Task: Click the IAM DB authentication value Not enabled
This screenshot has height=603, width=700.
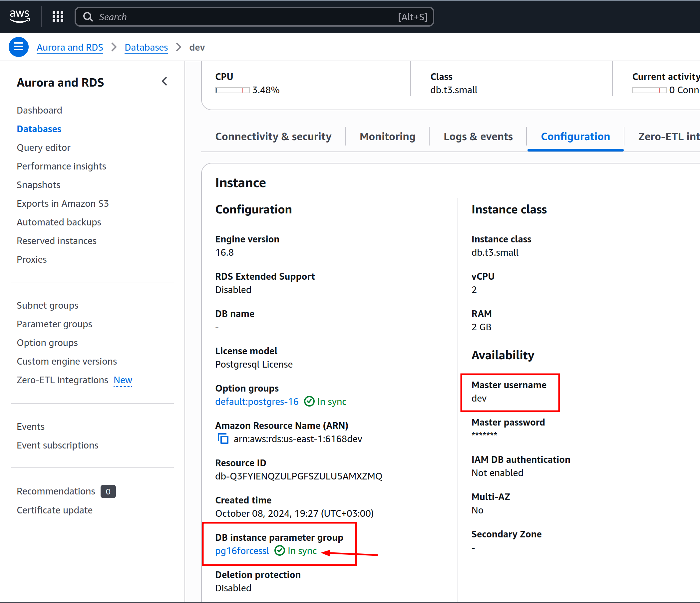Action: (497, 472)
